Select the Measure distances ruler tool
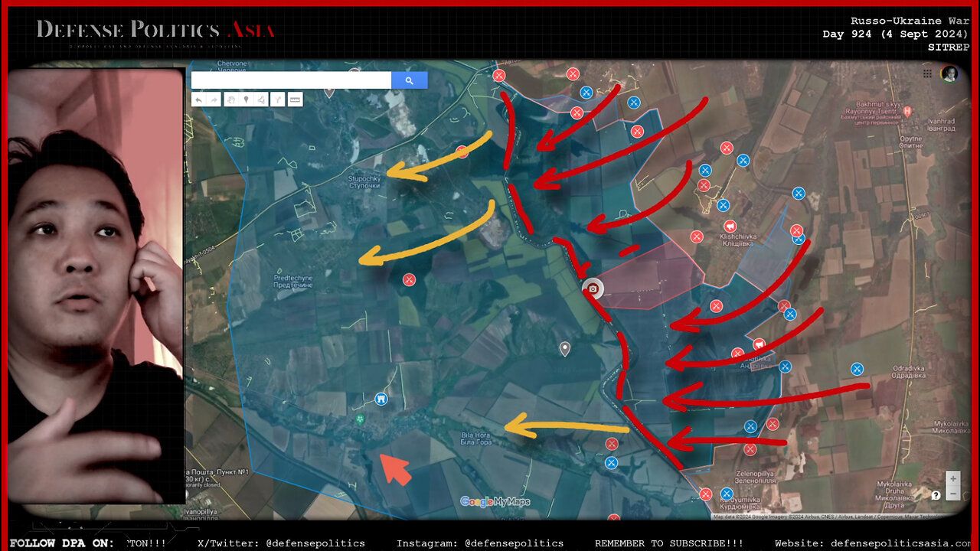This screenshot has width=980, height=551. (x=295, y=99)
